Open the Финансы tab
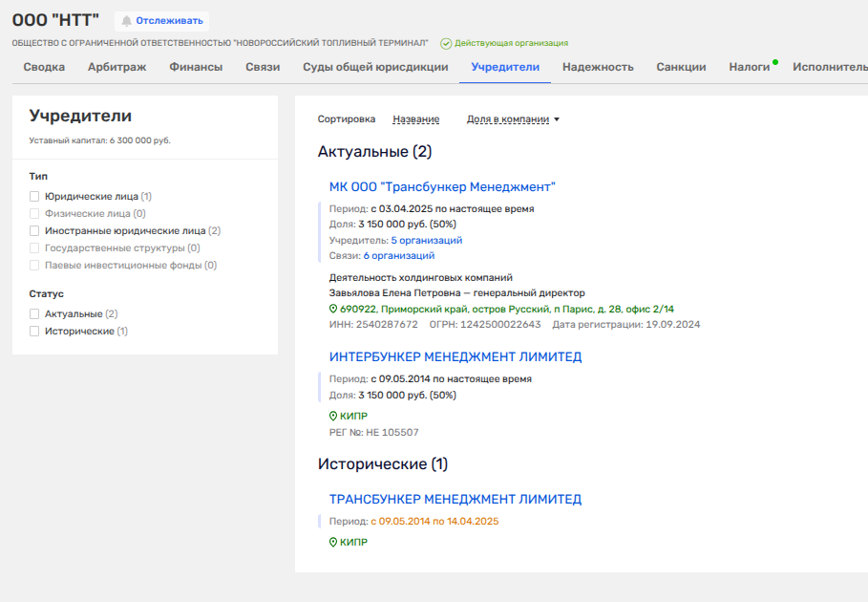The width and height of the screenshot is (868, 602). tap(196, 67)
